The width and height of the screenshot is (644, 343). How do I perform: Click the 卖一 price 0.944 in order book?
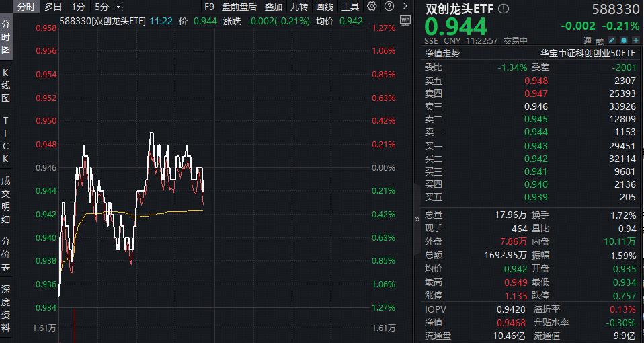point(535,132)
